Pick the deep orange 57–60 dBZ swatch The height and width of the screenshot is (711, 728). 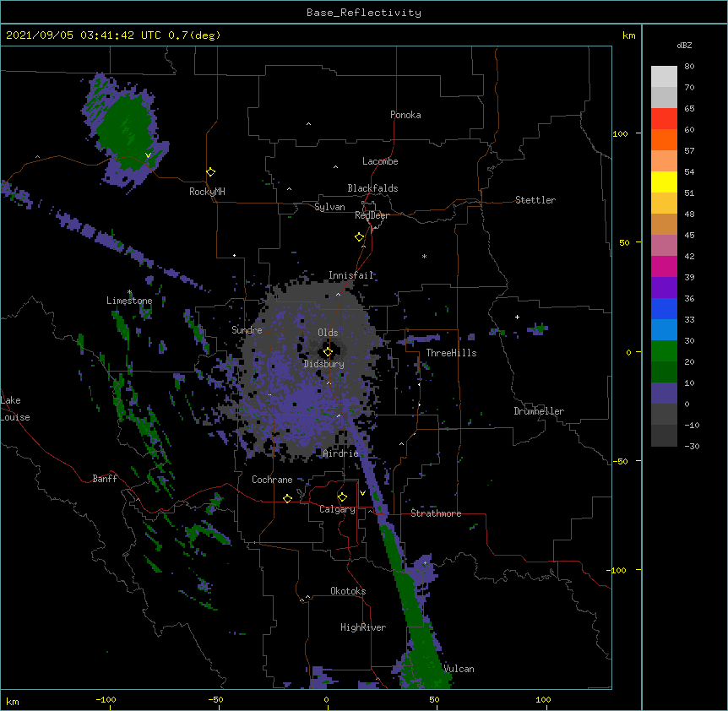point(664,139)
